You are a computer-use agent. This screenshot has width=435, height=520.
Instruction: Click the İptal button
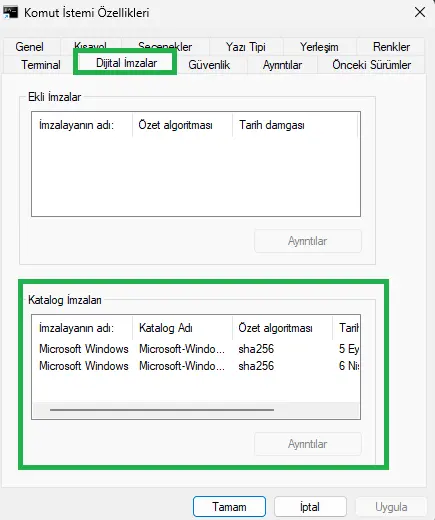click(x=310, y=507)
